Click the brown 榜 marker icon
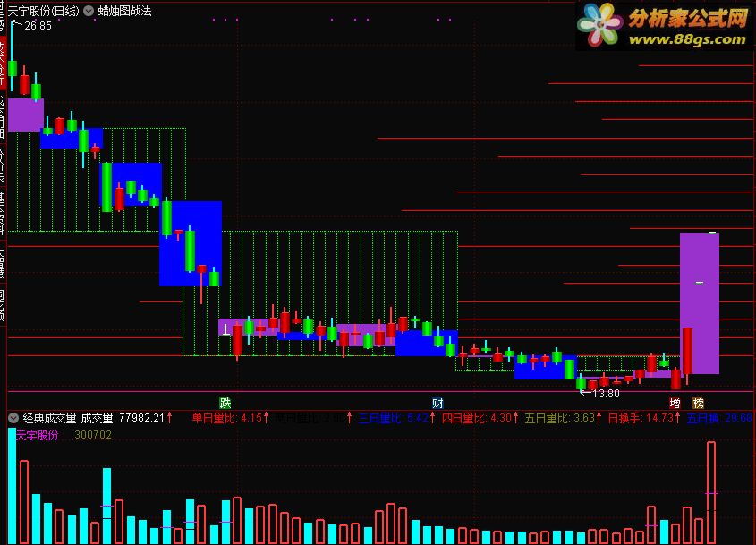The height and width of the screenshot is (545, 756). (x=698, y=403)
